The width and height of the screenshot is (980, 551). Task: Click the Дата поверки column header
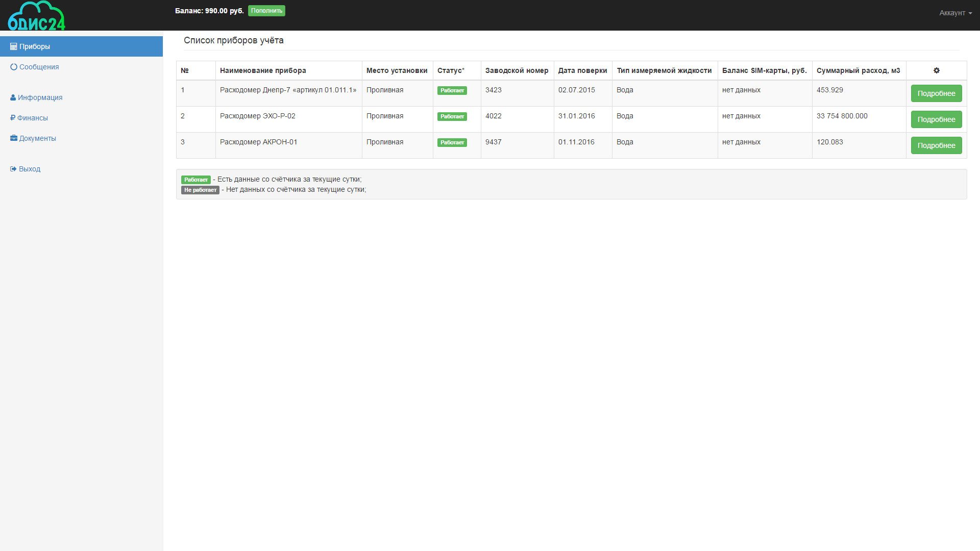pyautogui.click(x=582, y=70)
